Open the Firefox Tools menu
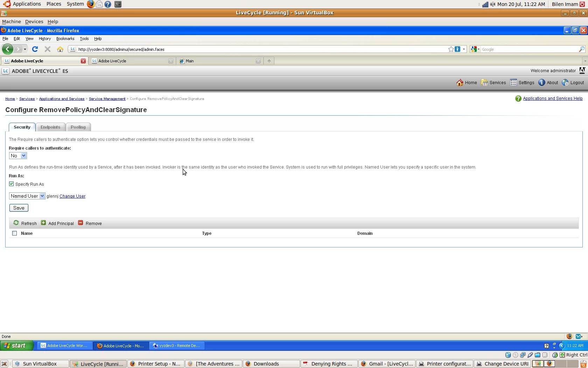The width and height of the screenshot is (588, 368). [84, 39]
